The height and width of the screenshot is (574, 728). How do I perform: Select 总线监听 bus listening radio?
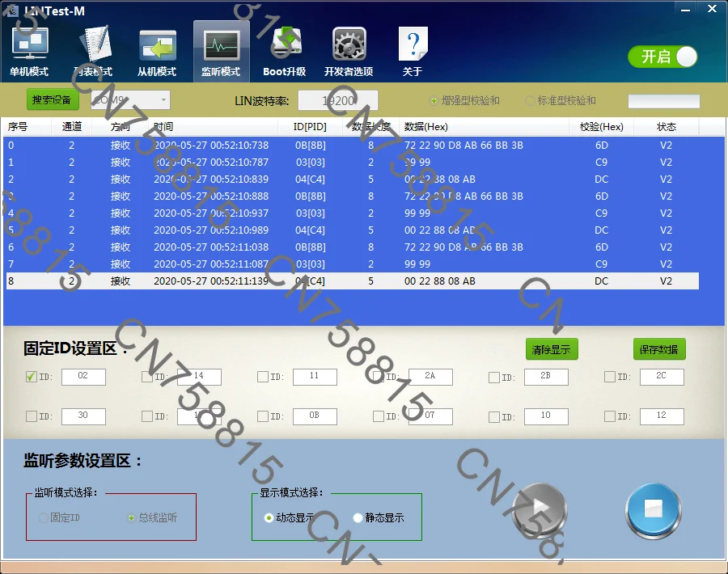[x=131, y=517]
